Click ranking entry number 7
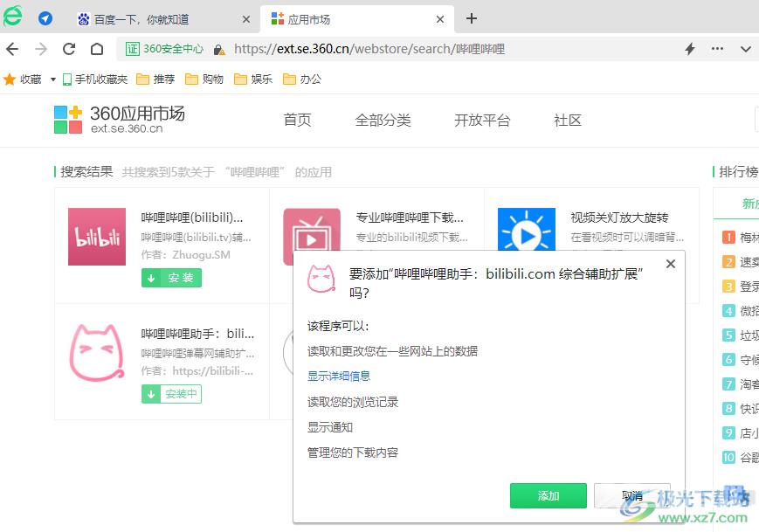This screenshot has height=532, width=759. coord(740,384)
